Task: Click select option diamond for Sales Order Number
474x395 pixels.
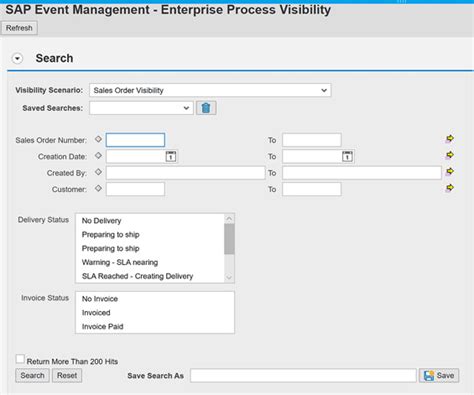Action: tap(98, 139)
